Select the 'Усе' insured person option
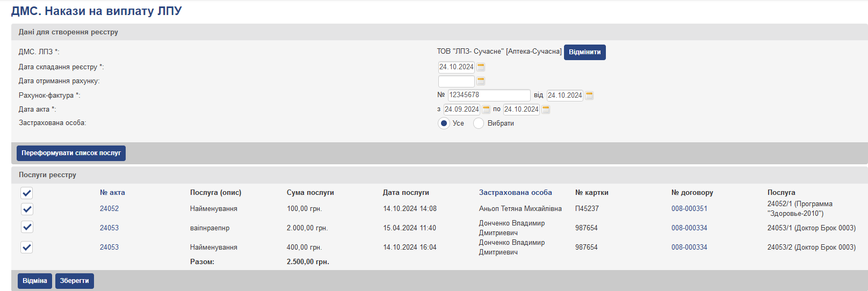 (444, 123)
